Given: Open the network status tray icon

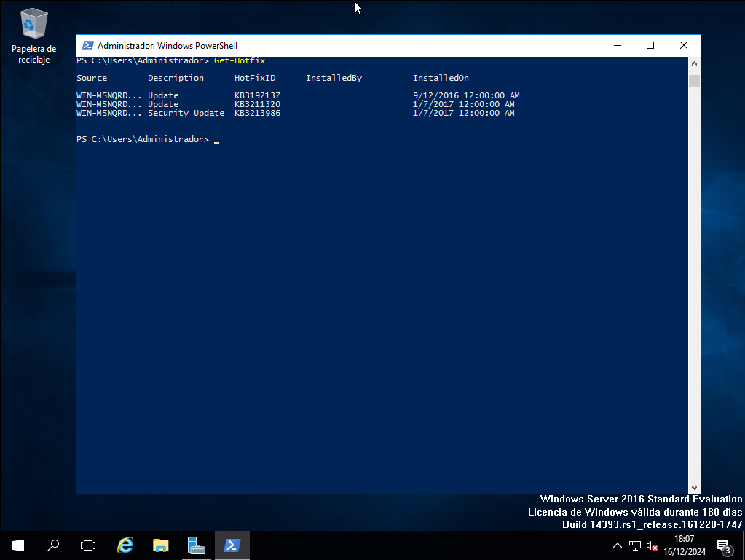Looking at the screenshot, I should pyautogui.click(x=635, y=545).
